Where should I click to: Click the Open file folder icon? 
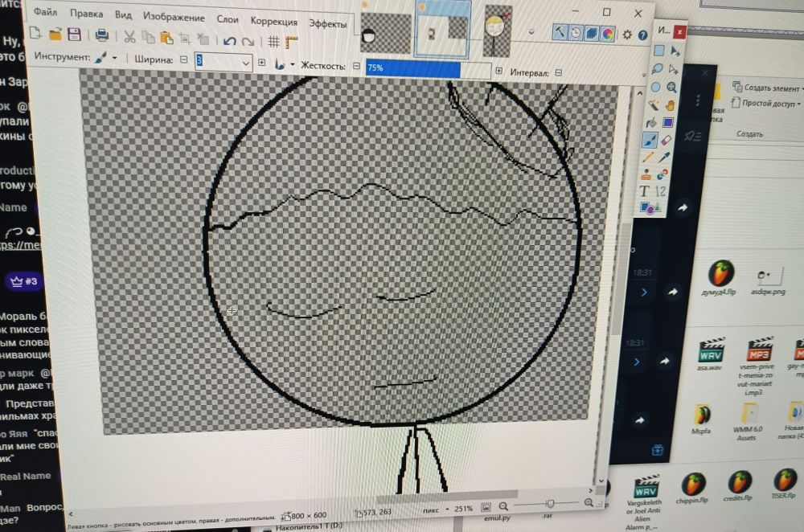[x=55, y=35]
